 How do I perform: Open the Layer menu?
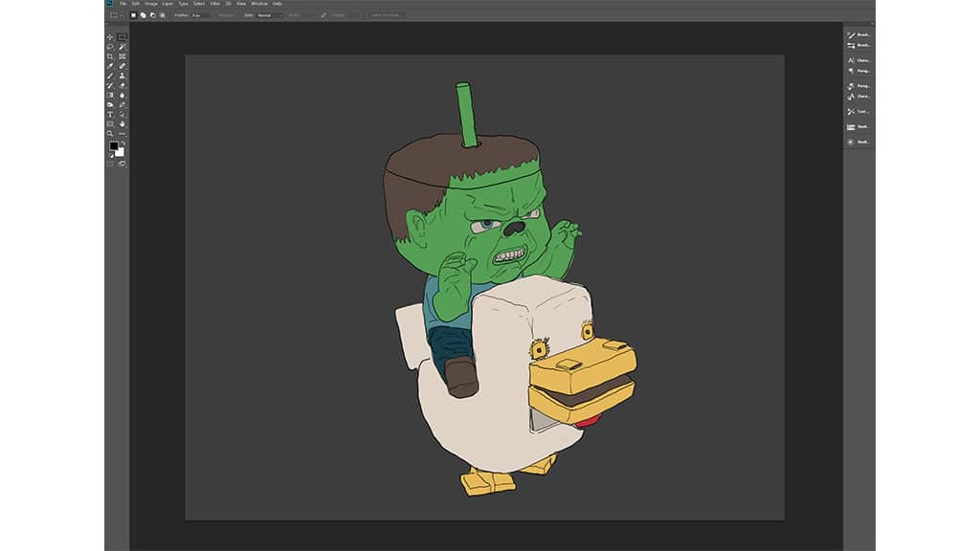click(167, 3)
